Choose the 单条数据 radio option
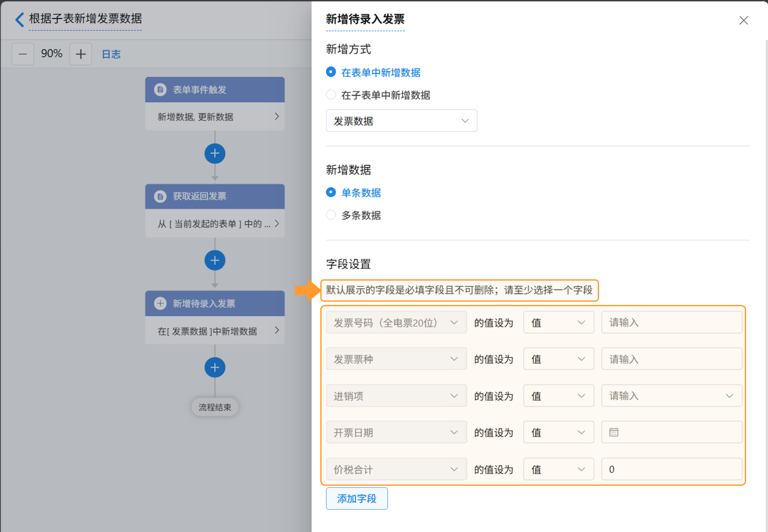This screenshot has height=532, width=768. coord(331,192)
